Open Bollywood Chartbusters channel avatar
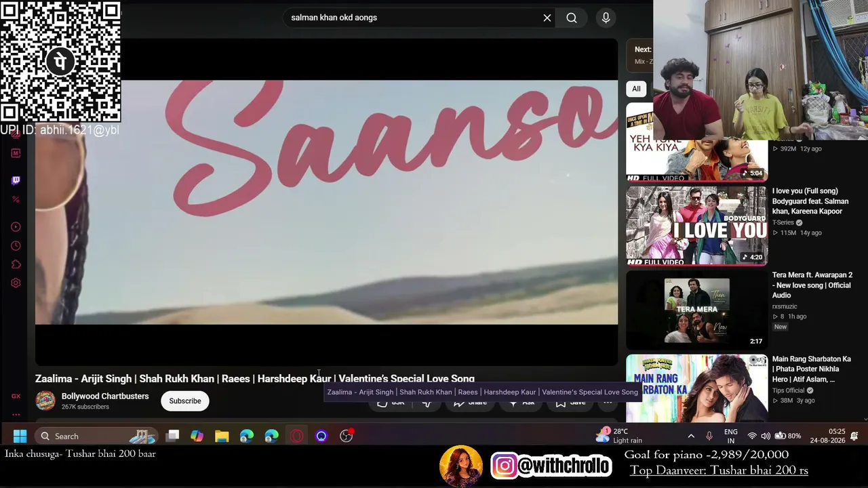 pyautogui.click(x=45, y=401)
